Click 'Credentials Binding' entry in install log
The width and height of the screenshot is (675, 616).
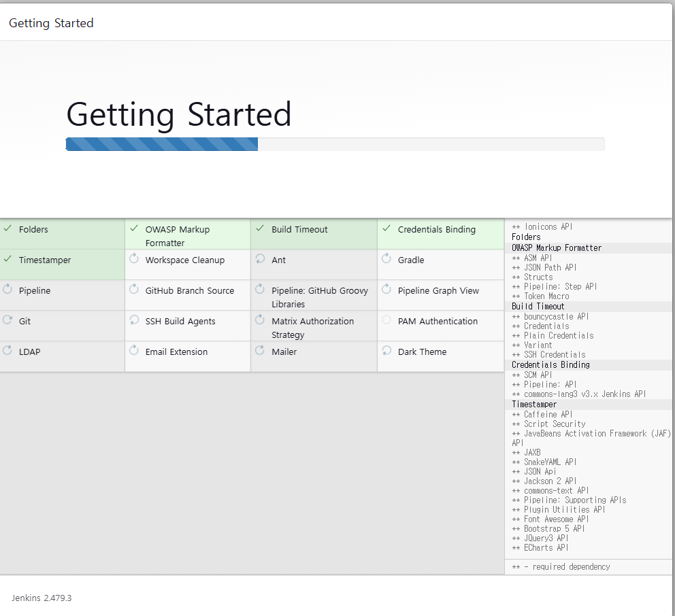click(x=550, y=365)
